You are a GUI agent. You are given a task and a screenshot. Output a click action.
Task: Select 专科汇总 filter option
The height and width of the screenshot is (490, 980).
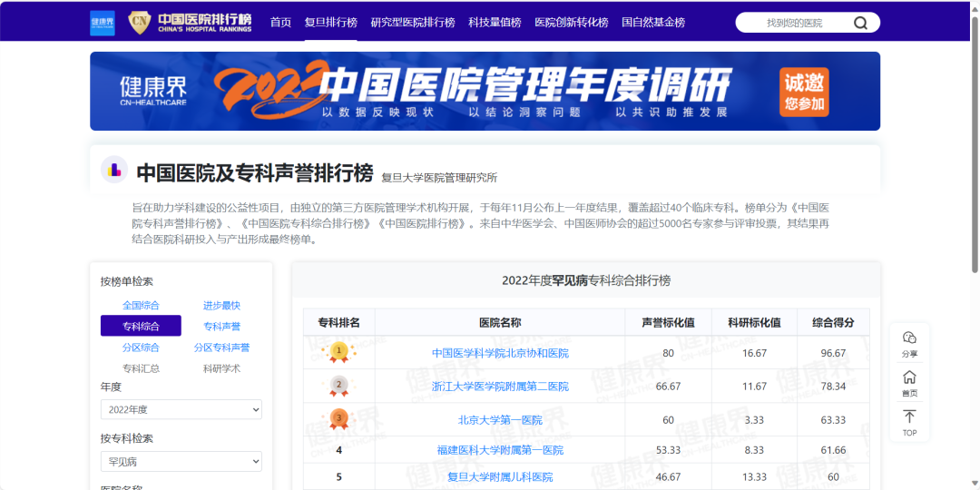(141, 368)
